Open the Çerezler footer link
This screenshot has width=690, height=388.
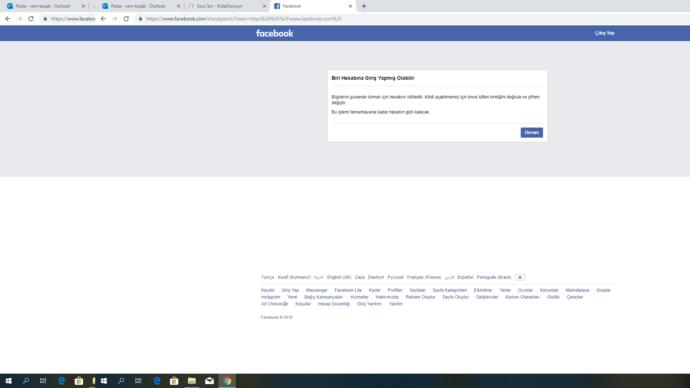[574, 297]
